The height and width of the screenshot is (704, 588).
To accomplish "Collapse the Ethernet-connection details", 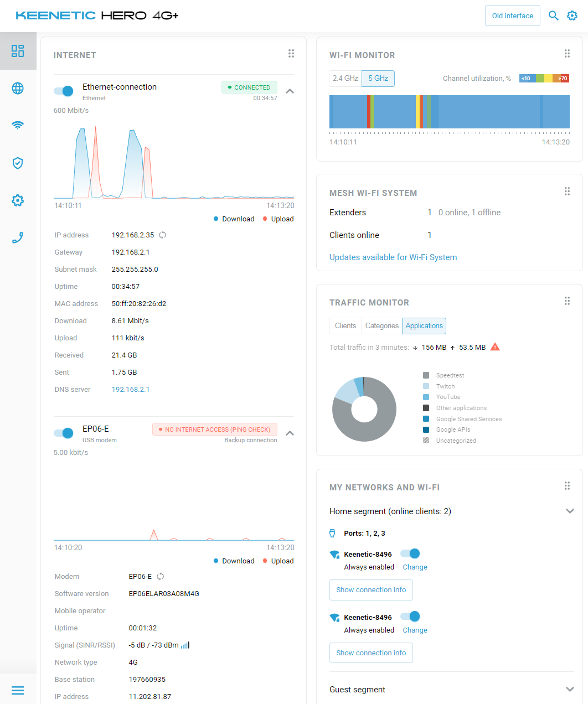I will click(290, 91).
